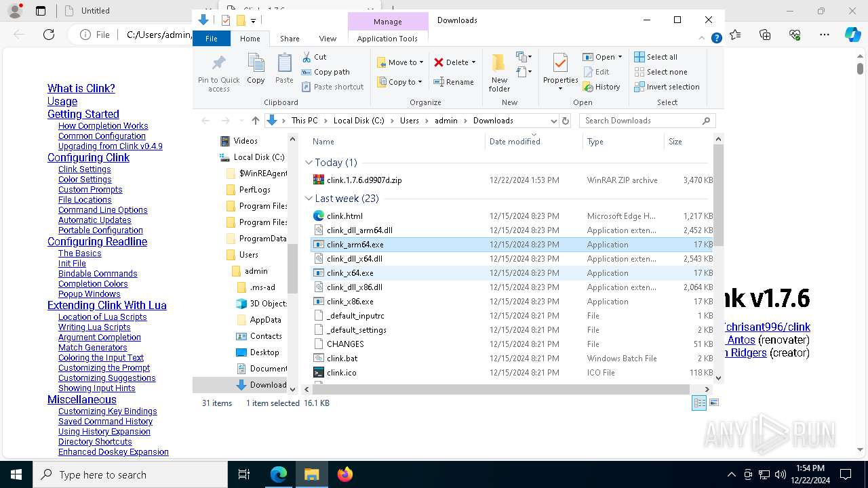Click Select all in ribbon
The height and width of the screenshot is (488, 868).
point(656,57)
